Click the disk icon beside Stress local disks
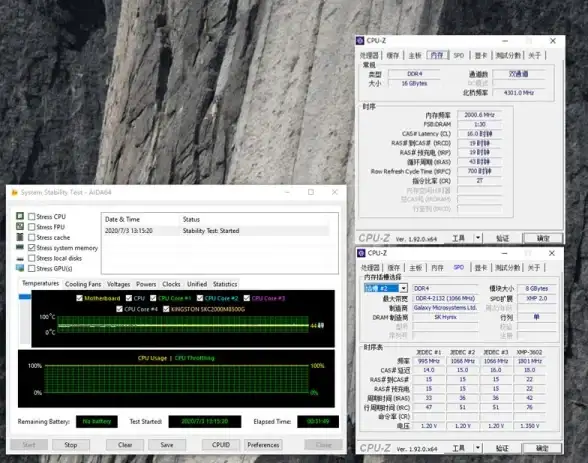 pyautogui.click(x=20, y=258)
